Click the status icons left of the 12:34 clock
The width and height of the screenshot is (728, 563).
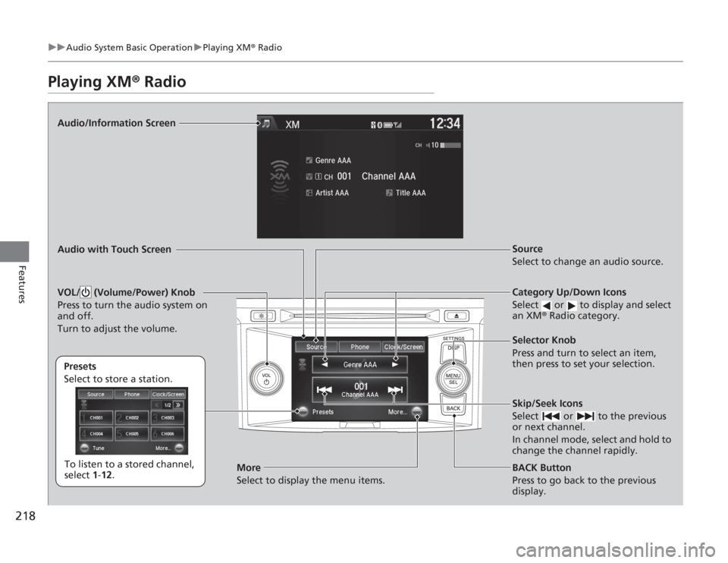(386, 124)
